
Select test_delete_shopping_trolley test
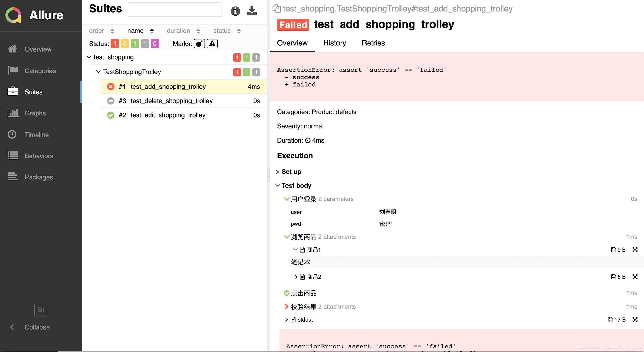(171, 100)
